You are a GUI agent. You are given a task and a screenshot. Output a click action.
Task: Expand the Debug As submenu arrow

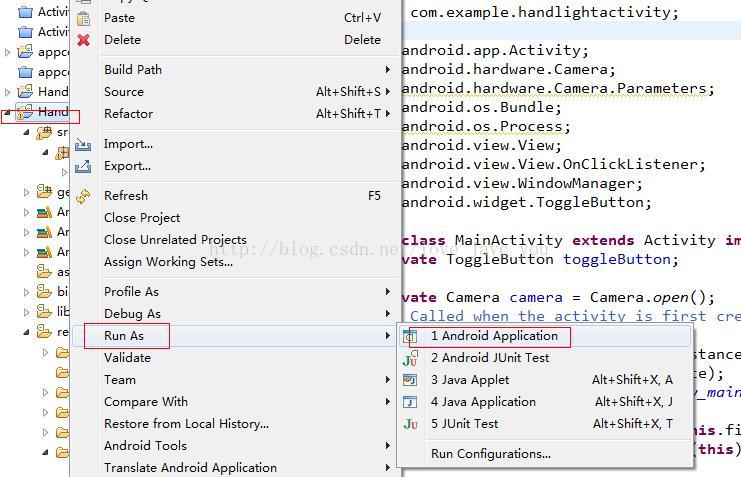[x=388, y=314]
